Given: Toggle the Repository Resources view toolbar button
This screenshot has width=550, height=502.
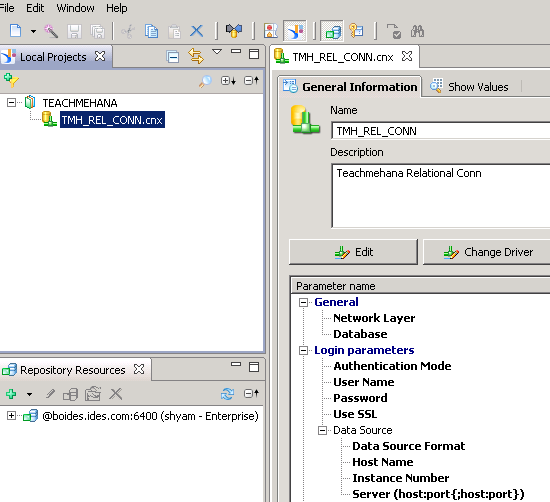Looking at the screenshot, I should tap(332, 31).
